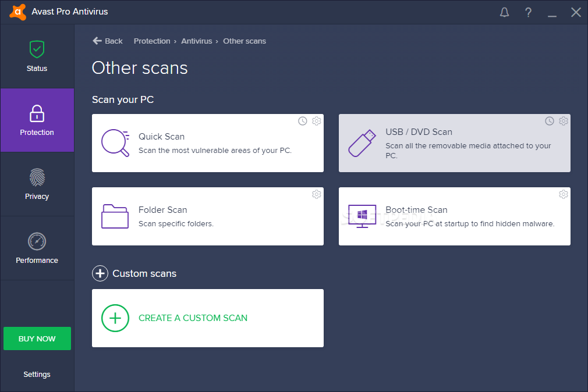Click the Quick Scan magnifier icon

click(115, 143)
